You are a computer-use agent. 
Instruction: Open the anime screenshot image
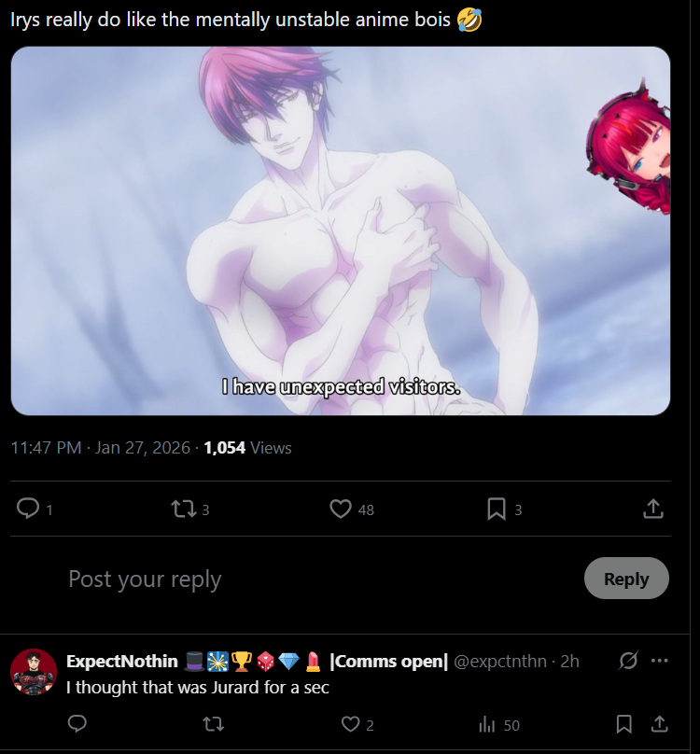[341, 230]
